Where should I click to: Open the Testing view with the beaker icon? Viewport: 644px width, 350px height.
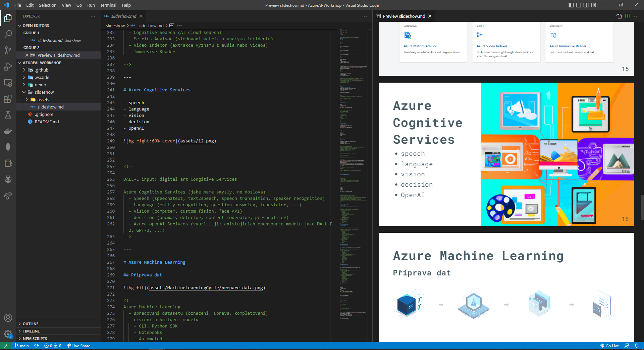pyautogui.click(x=8, y=115)
